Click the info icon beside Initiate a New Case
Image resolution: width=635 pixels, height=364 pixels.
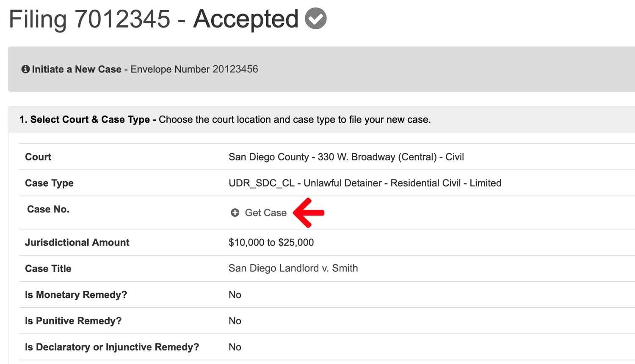tap(25, 69)
